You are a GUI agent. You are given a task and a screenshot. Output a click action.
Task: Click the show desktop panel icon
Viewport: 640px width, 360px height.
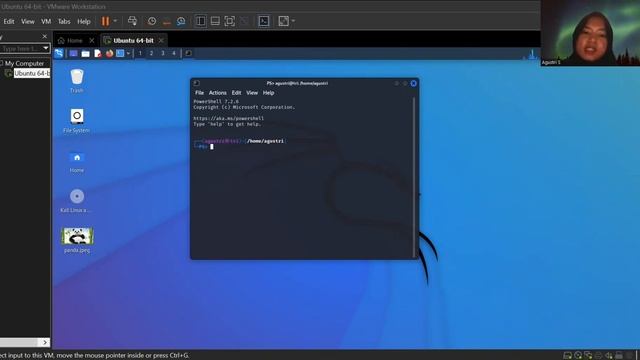(73, 53)
